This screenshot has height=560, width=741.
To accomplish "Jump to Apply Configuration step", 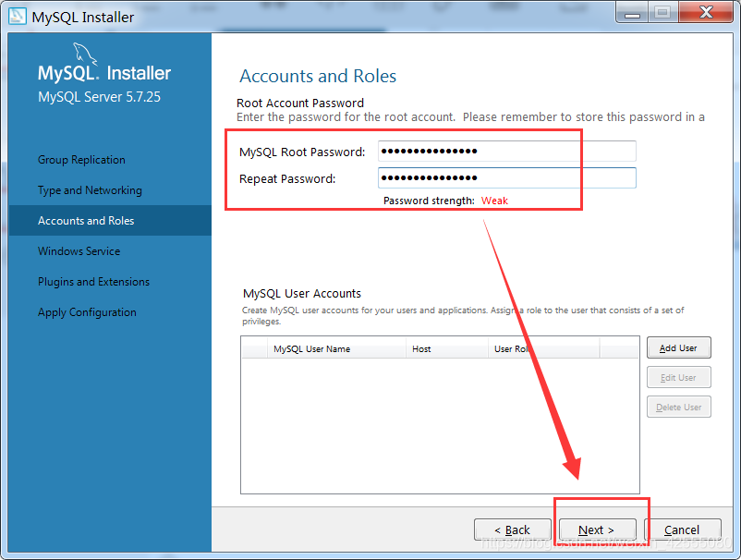I will coord(87,312).
